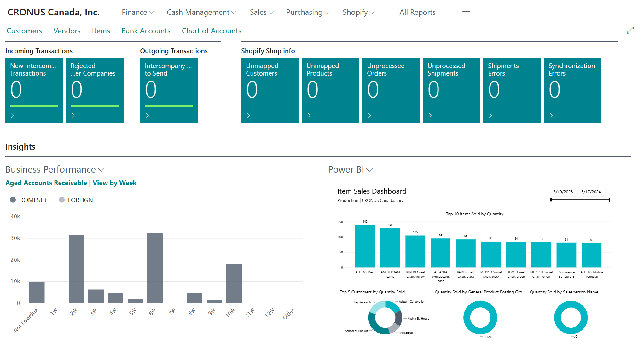Expand the Shopify menu
The width and height of the screenshot is (644, 359).
point(359,12)
